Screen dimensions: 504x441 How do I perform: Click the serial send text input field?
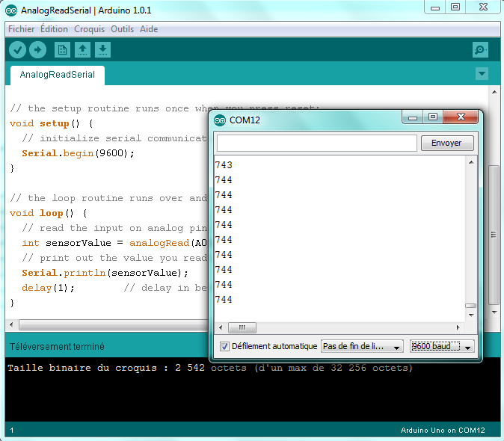coord(317,143)
